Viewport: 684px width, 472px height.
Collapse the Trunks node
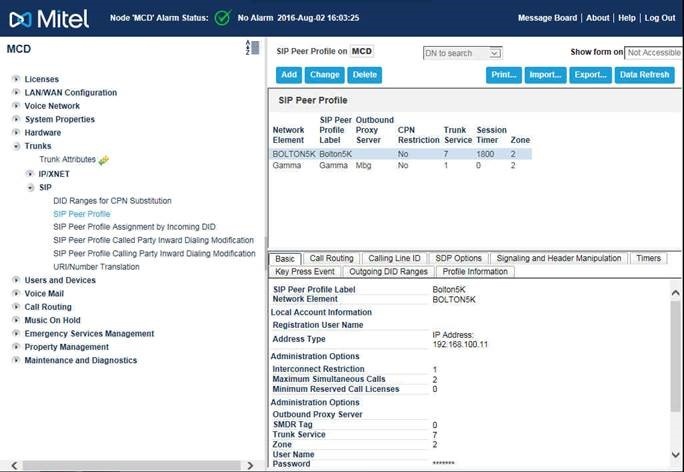[x=16, y=146]
